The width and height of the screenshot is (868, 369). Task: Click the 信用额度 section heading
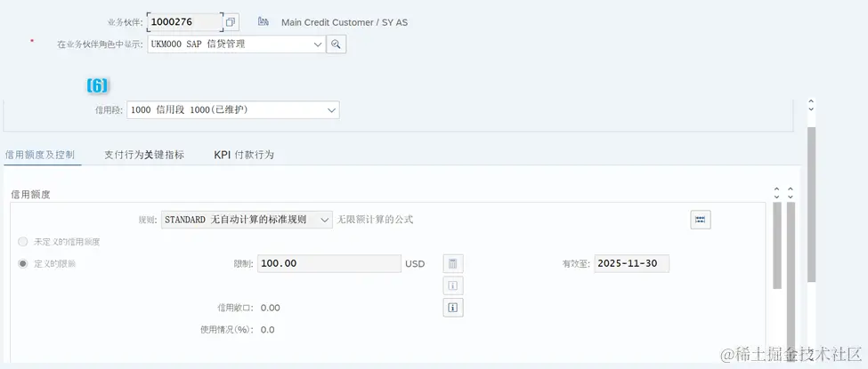click(31, 194)
